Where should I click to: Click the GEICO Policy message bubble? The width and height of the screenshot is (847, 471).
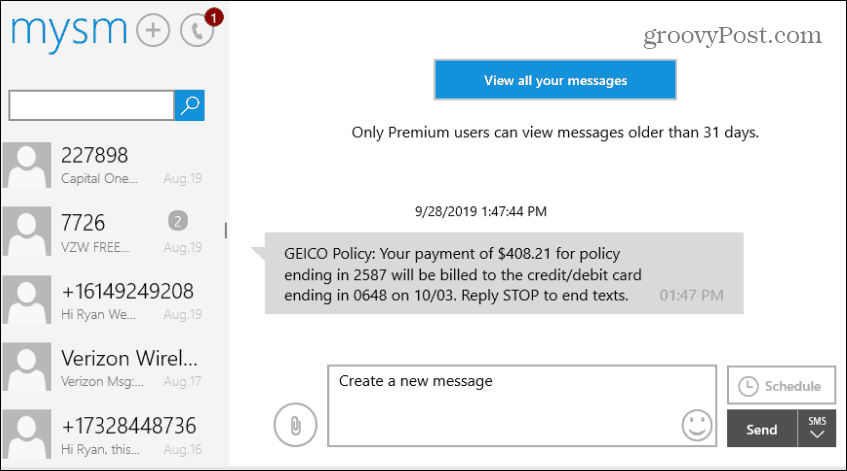tap(504, 274)
